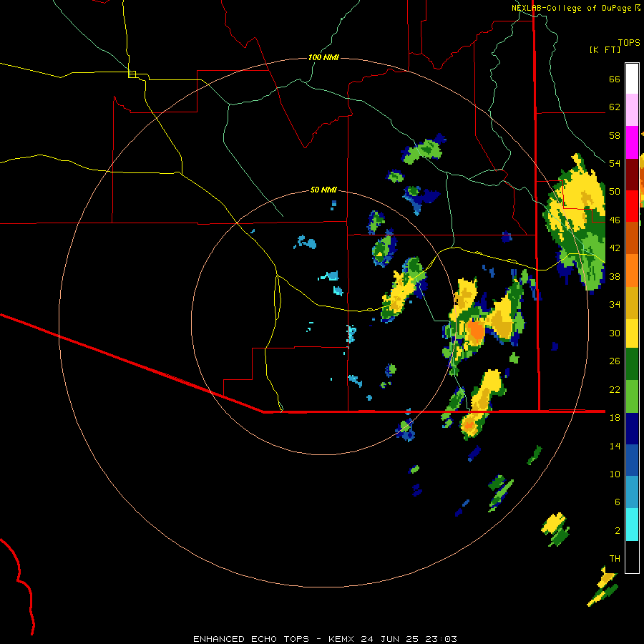The image size is (644, 644).
Task: Click the legend value 62
Action: [x=615, y=107]
